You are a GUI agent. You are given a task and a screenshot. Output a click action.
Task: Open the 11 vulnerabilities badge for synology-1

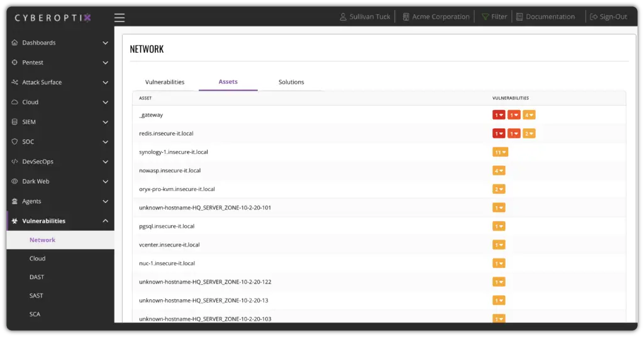tap(500, 152)
